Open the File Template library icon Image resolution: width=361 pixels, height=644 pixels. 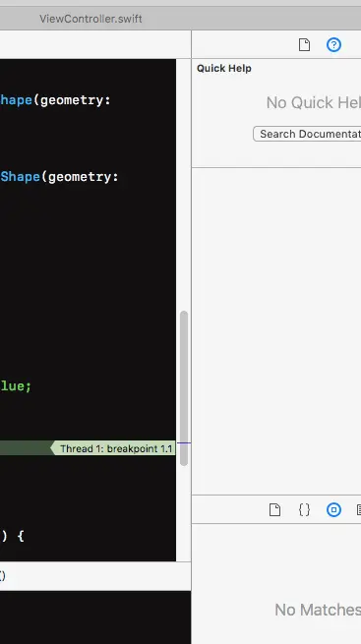coord(274,509)
